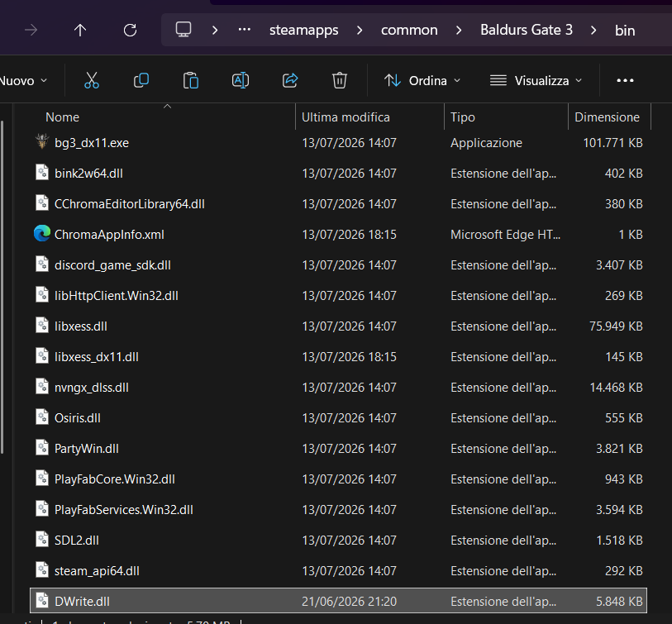Expand chevron after Baldurs Gate 3 breadcrumb
Screen dimensions: 672x624
point(593,30)
